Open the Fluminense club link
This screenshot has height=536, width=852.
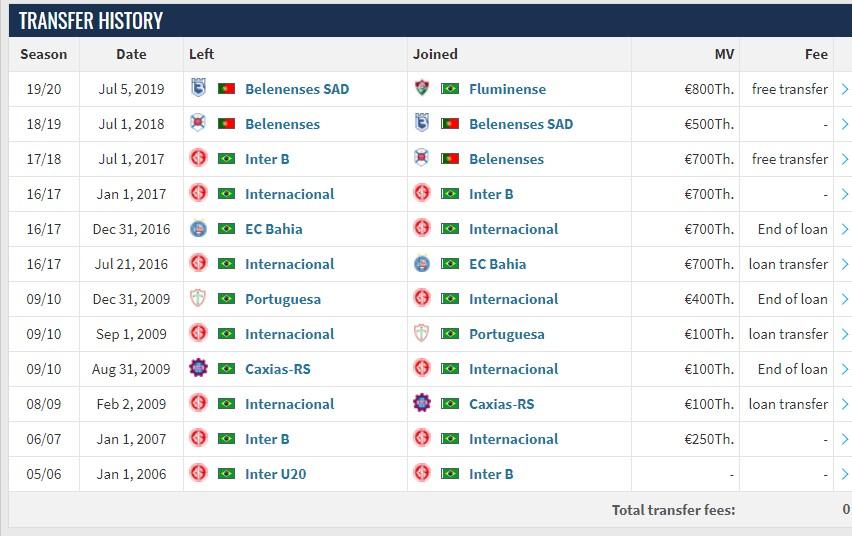[507, 89]
